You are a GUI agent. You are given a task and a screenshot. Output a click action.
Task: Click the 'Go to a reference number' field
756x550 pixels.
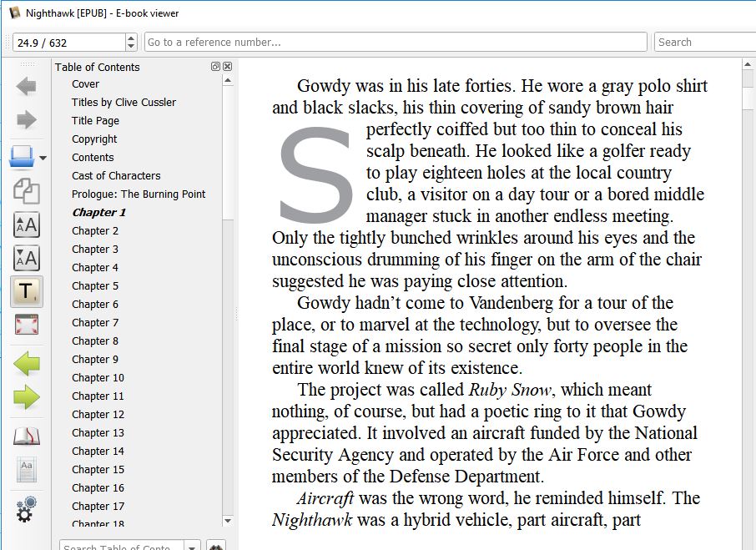(396, 42)
